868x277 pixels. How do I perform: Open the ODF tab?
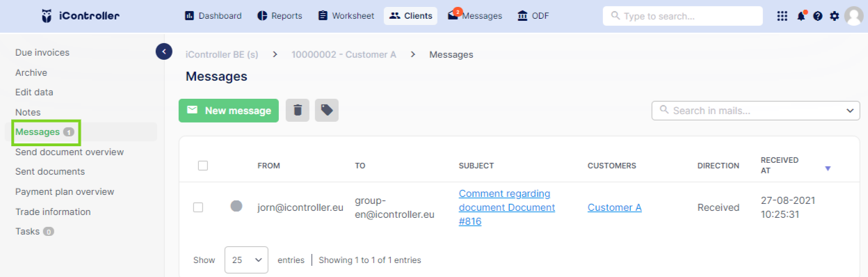coord(533,15)
